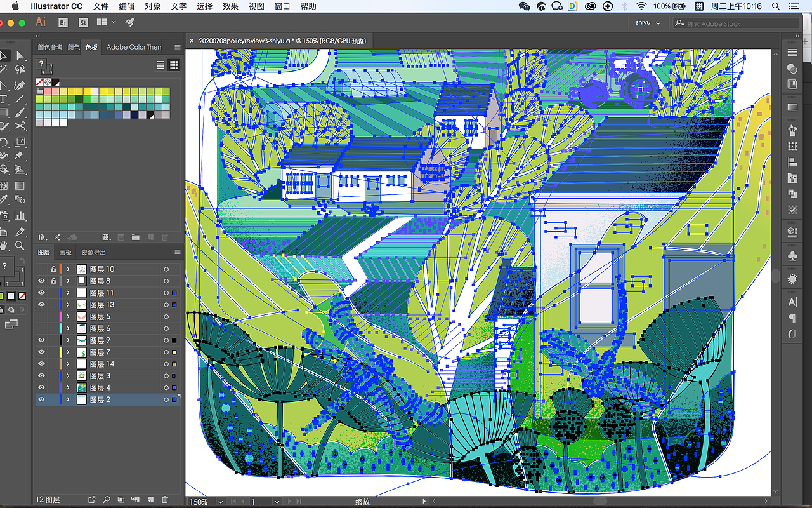This screenshot has height=508, width=812.
Task: Expand the 图层 10 layer
Action: (67, 269)
